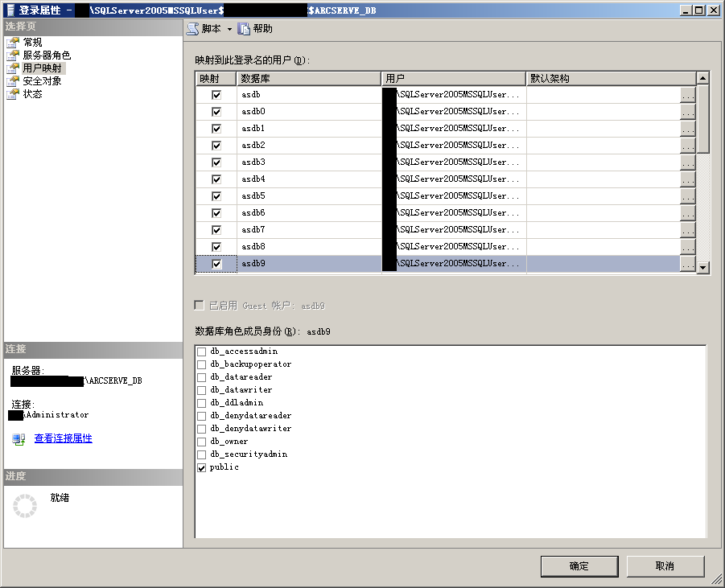Click the server icon beside 查看连接属性
Image resolution: width=725 pixels, height=588 pixels.
click(18, 439)
